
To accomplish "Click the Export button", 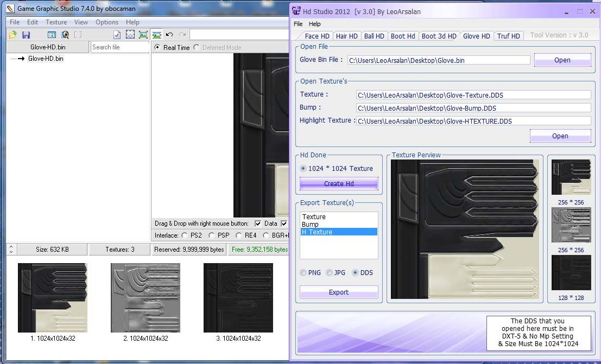I will (x=339, y=292).
